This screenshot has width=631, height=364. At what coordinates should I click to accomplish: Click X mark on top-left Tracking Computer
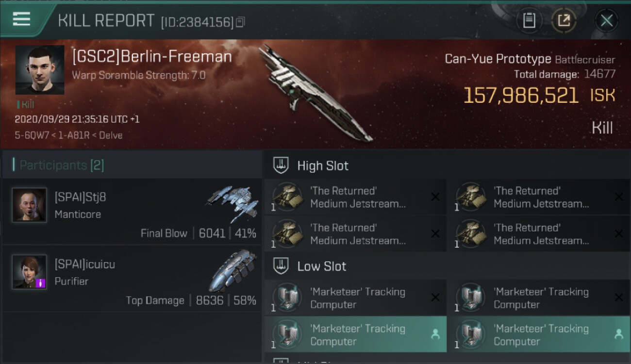pos(435,298)
